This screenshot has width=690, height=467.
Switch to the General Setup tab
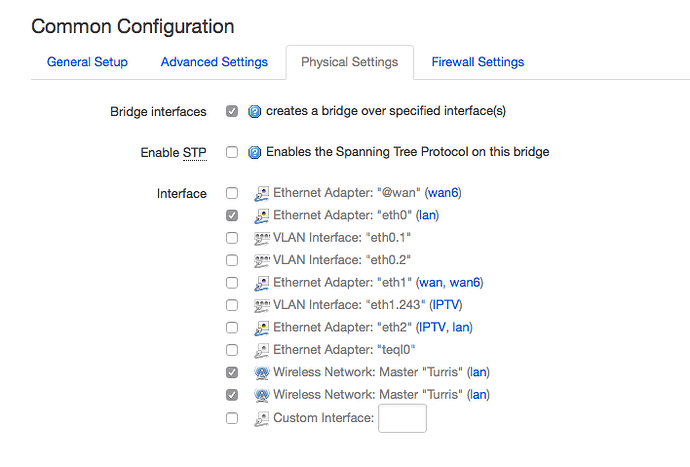point(87,62)
